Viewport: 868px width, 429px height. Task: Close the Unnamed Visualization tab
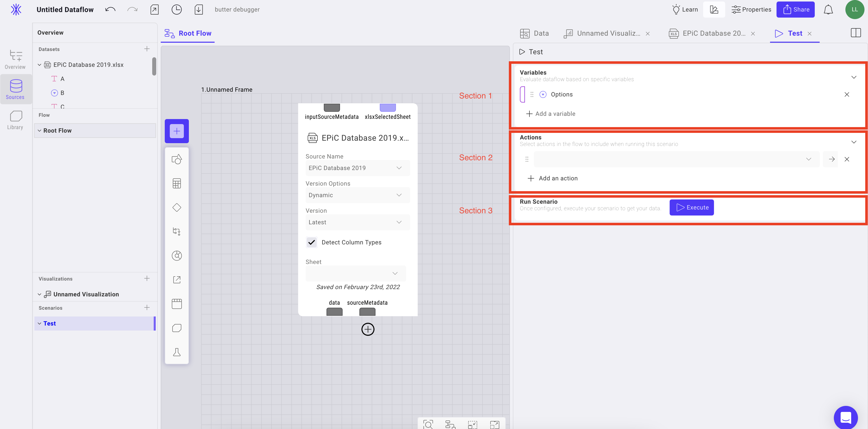click(648, 33)
